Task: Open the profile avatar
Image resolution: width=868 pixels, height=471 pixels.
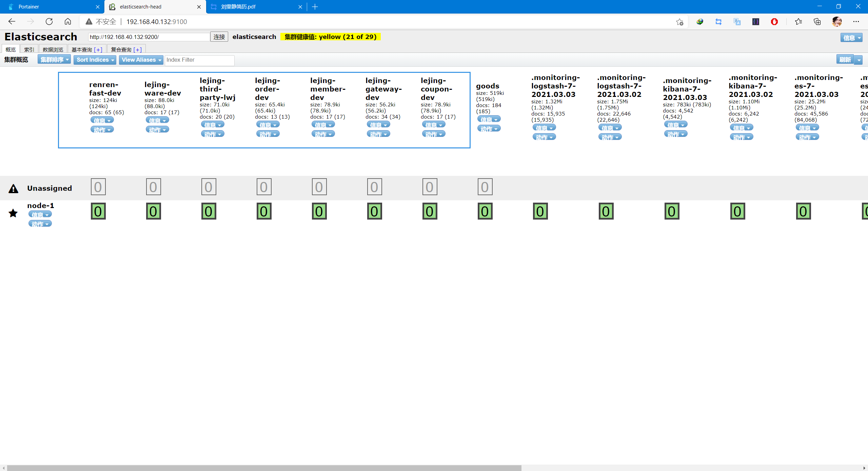Action: 837,22
